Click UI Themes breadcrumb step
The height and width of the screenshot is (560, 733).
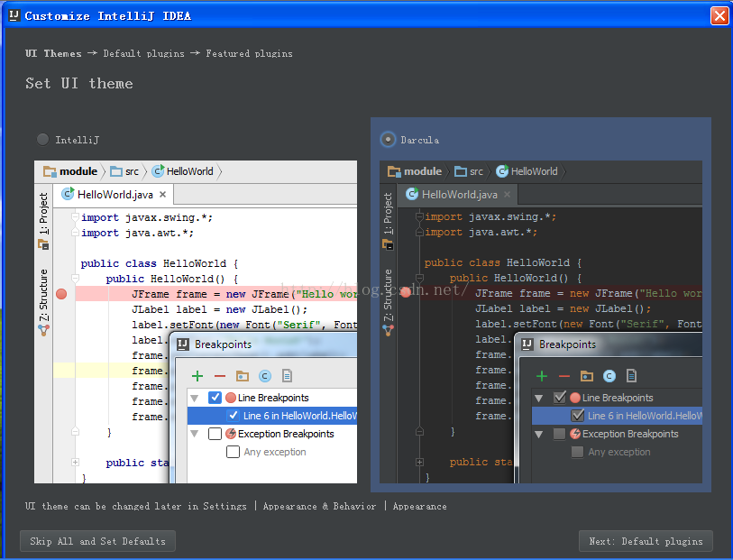53,53
